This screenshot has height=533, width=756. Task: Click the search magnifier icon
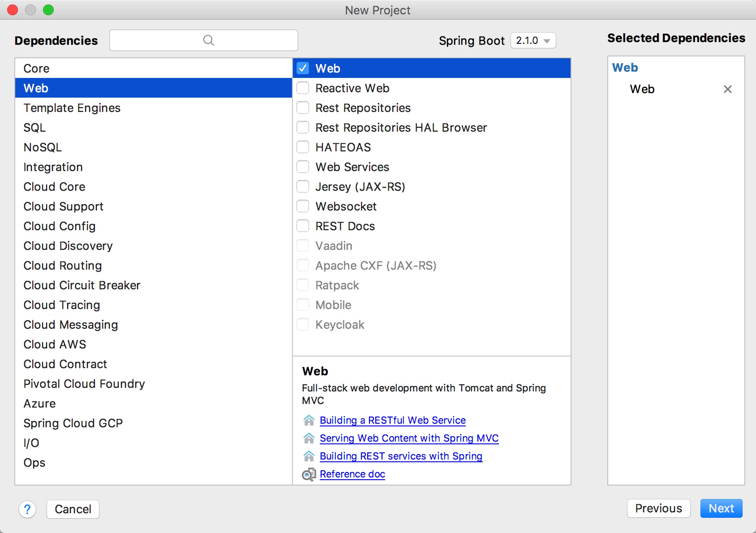(208, 40)
